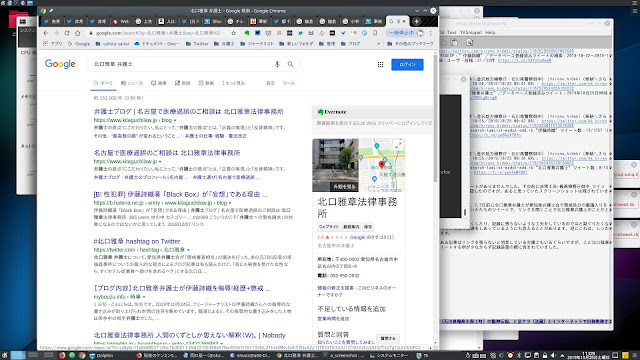The width and height of the screenshot is (640, 360).
Task: Open the その他のブックマーク folder
Action: click(x=410, y=43)
